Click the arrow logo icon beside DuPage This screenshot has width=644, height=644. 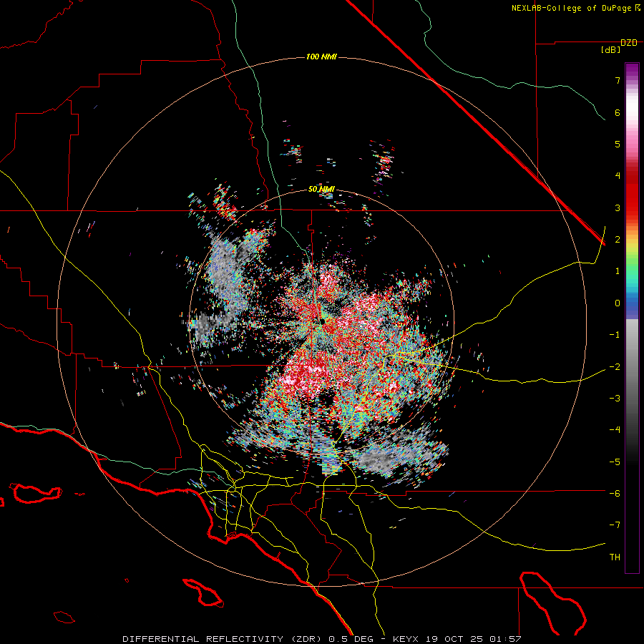point(638,8)
